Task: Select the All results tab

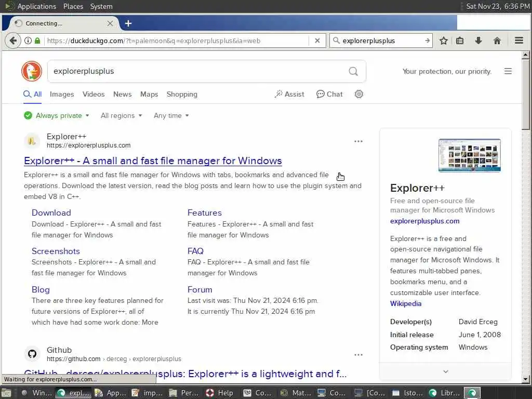Action: point(33,95)
